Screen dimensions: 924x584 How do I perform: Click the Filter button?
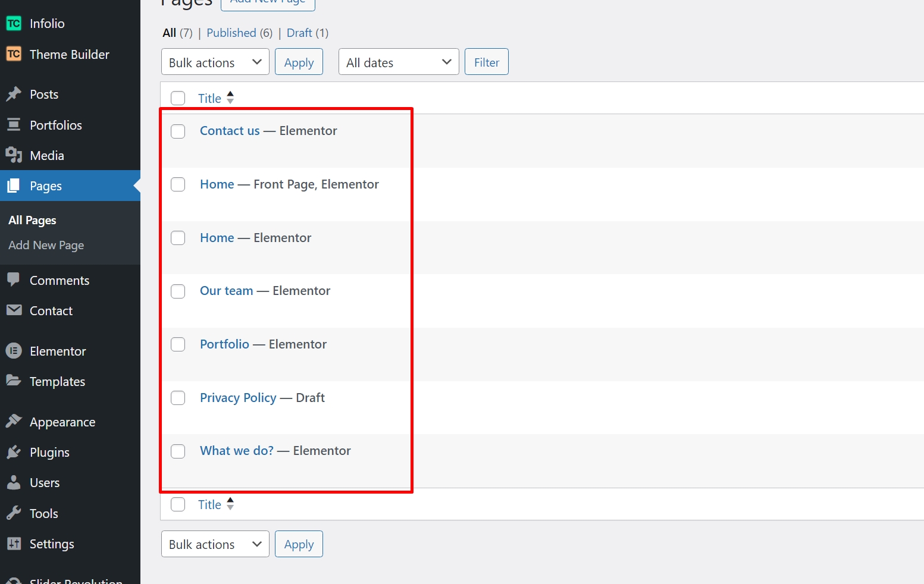pos(487,62)
